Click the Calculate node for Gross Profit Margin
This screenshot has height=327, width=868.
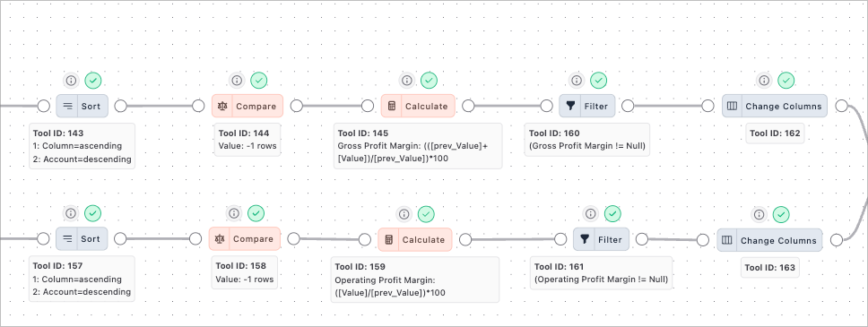pyautogui.click(x=418, y=106)
